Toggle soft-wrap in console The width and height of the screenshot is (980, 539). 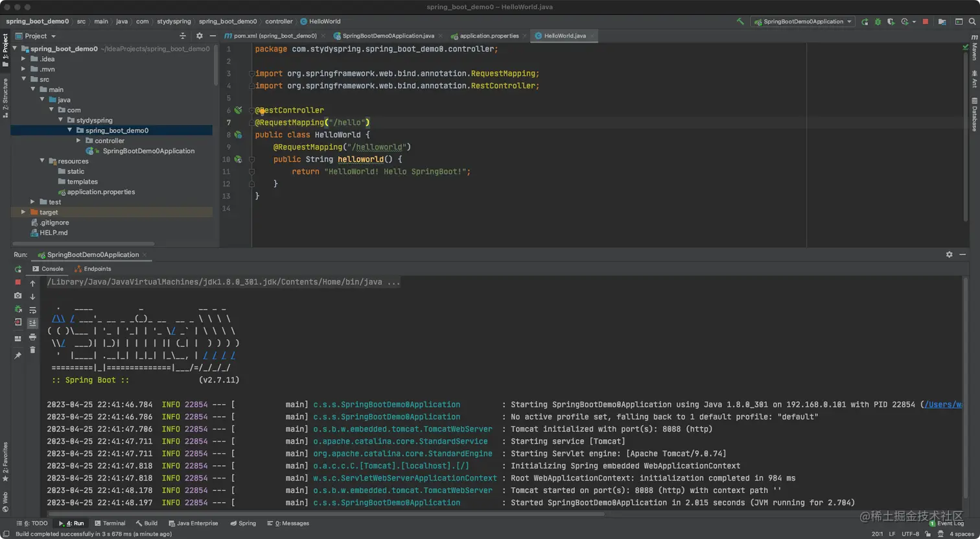[33, 310]
